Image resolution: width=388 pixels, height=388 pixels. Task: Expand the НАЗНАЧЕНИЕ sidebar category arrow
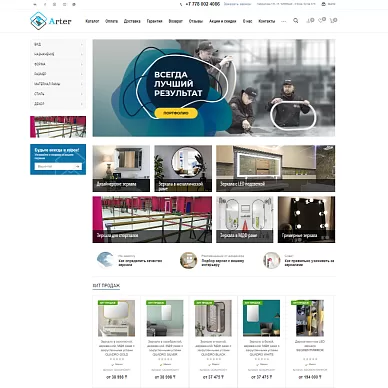[82, 54]
